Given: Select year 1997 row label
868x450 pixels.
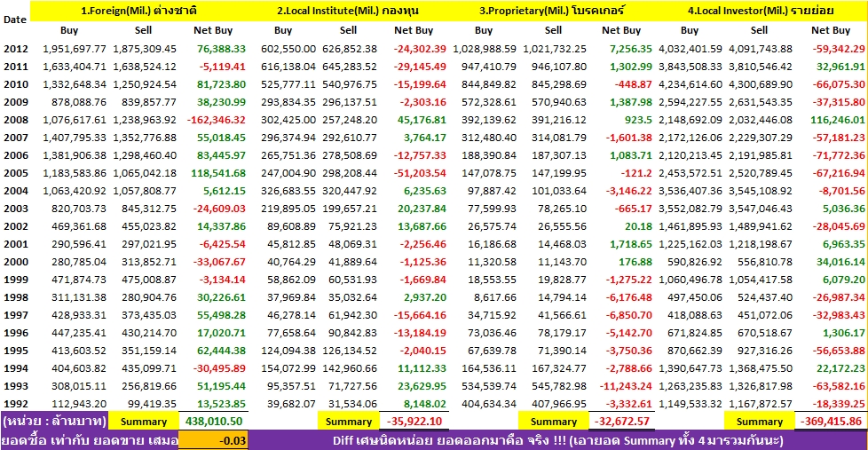Looking at the screenshot, I should click(x=15, y=315).
